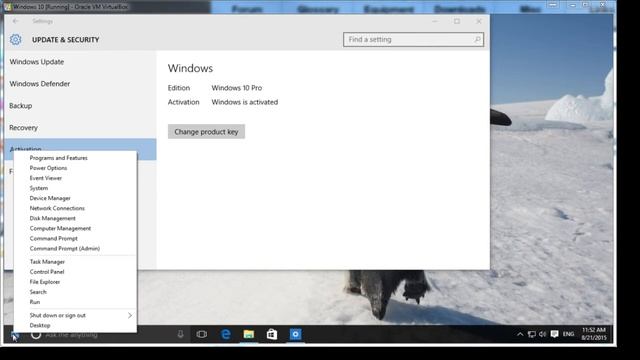Open Command Prompt (Admin) from the menu
The width and height of the screenshot is (640, 360).
(76, 249)
